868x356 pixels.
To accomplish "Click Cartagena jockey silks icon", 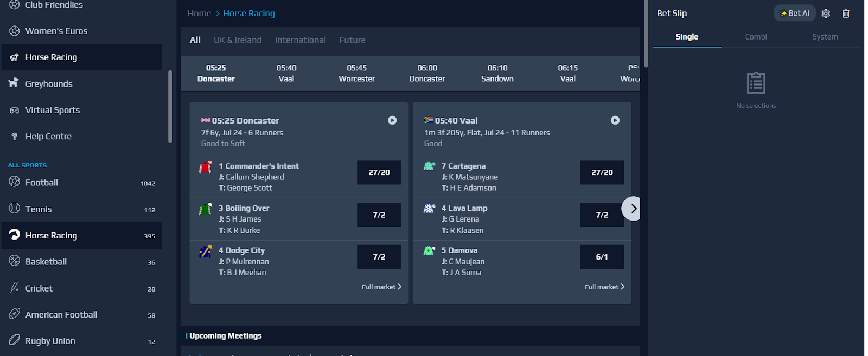I will click(429, 166).
